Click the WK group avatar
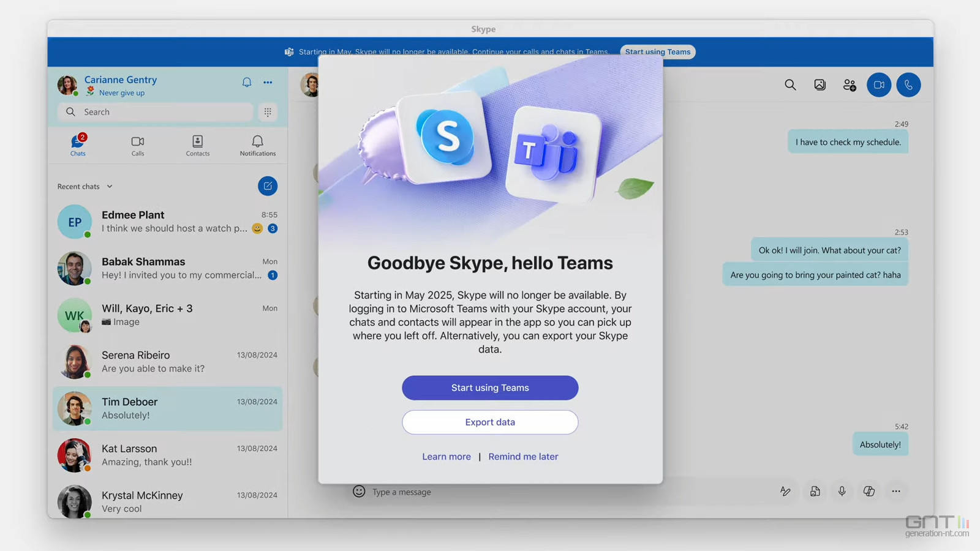 (75, 315)
